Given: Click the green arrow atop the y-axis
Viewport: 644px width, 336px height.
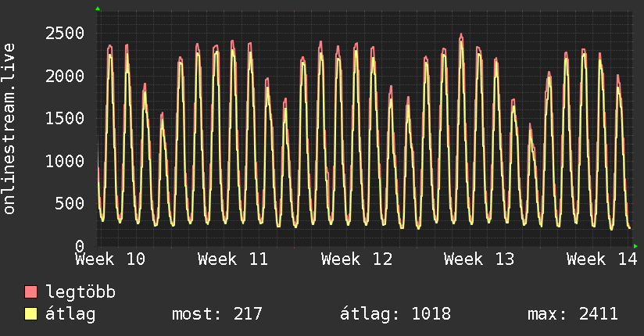Looking at the screenshot, I should click(x=98, y=9).
